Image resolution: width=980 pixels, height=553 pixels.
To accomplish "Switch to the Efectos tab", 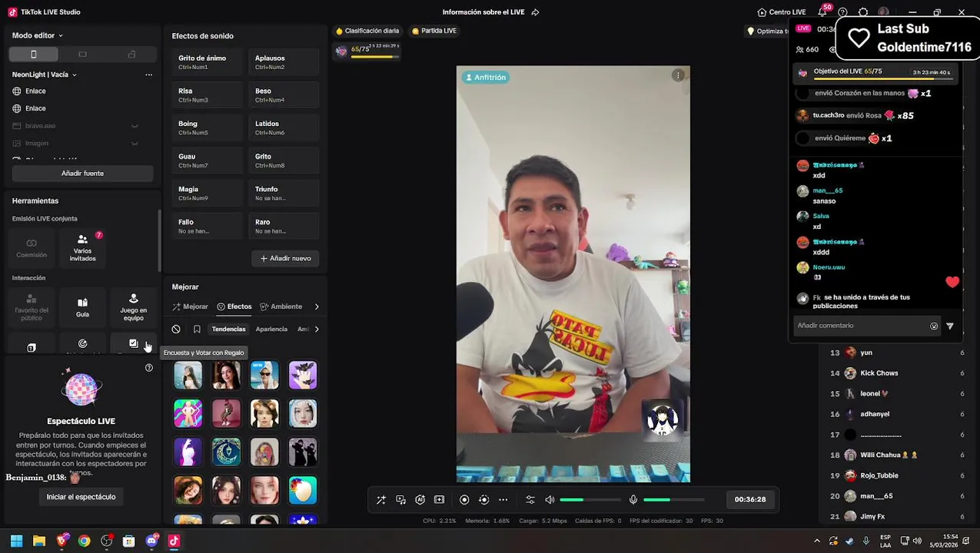I will [234, 306].
